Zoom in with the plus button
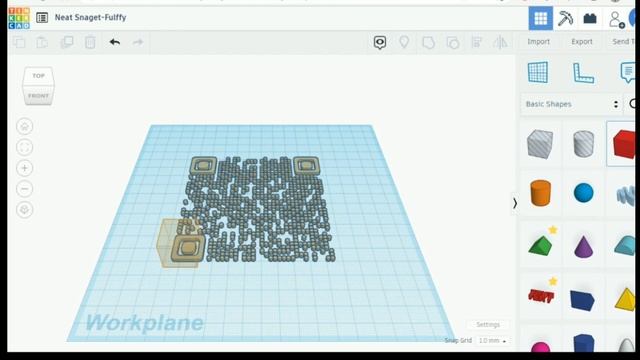 click(24, 168)
